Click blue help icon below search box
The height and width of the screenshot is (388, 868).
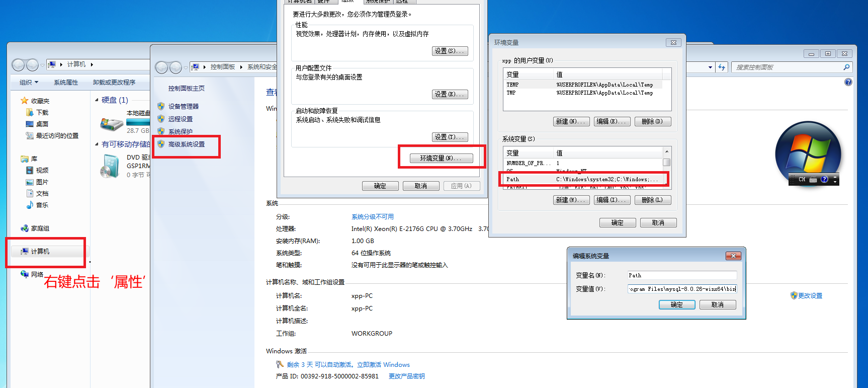click(848, 82)
